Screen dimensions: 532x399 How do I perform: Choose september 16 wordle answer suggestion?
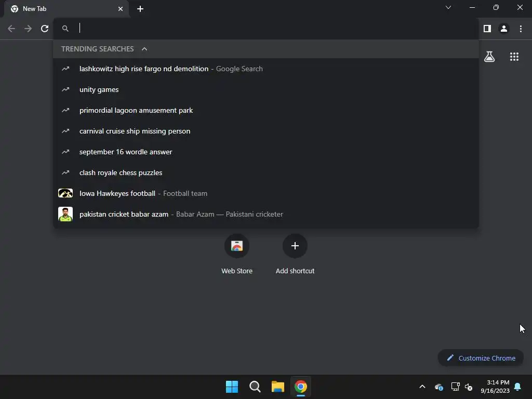266,152
